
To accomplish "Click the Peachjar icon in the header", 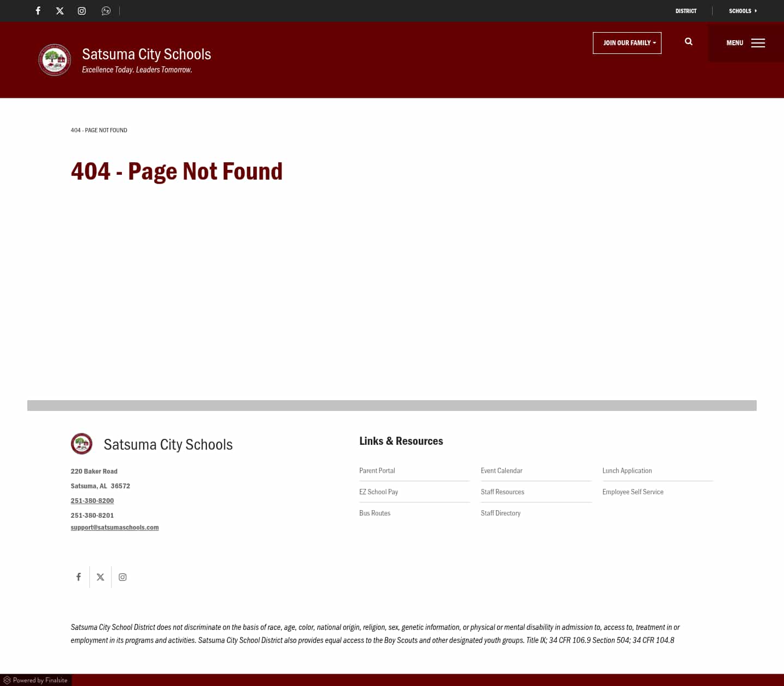I will pos(106,11).
